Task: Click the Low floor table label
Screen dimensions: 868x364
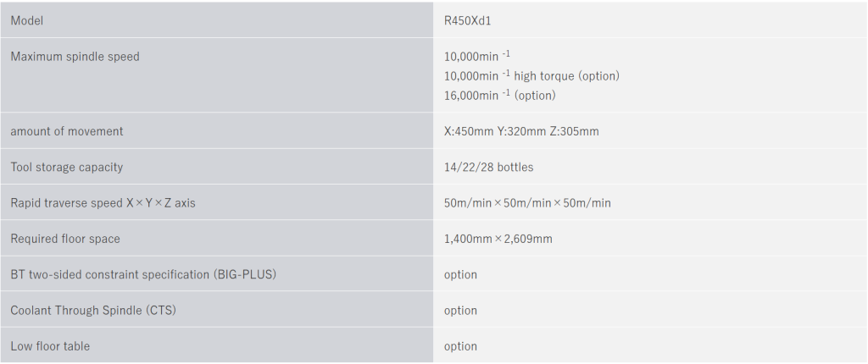Action: coord(50,346)
